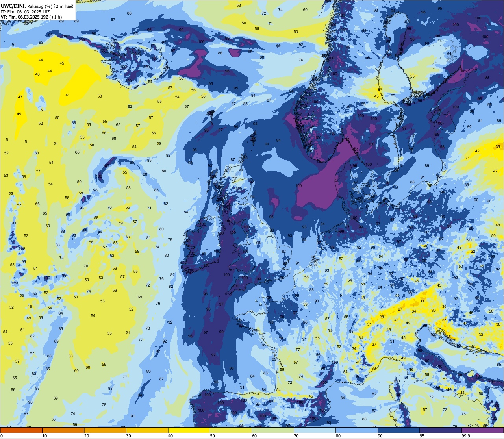Screen dimensions: 504x439
Task: Select the 40–50% bright yellow legend swatch
Action: 189,430
